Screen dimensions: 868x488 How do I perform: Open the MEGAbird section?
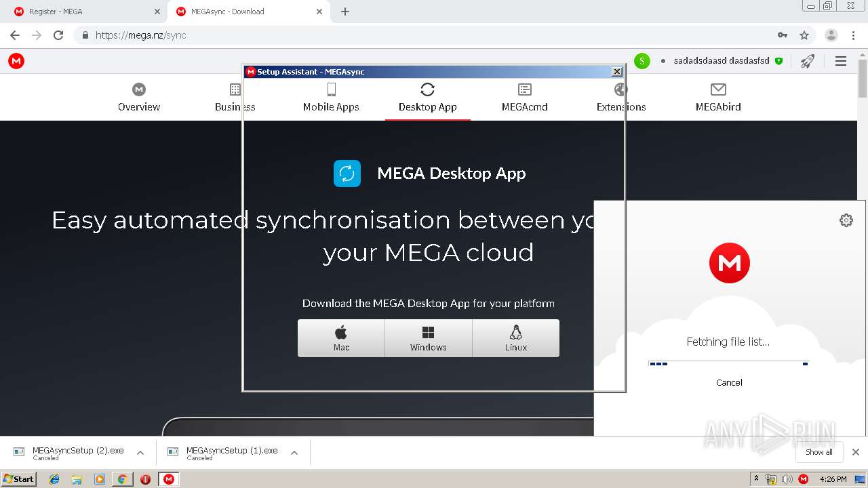(x=718, y=98)
